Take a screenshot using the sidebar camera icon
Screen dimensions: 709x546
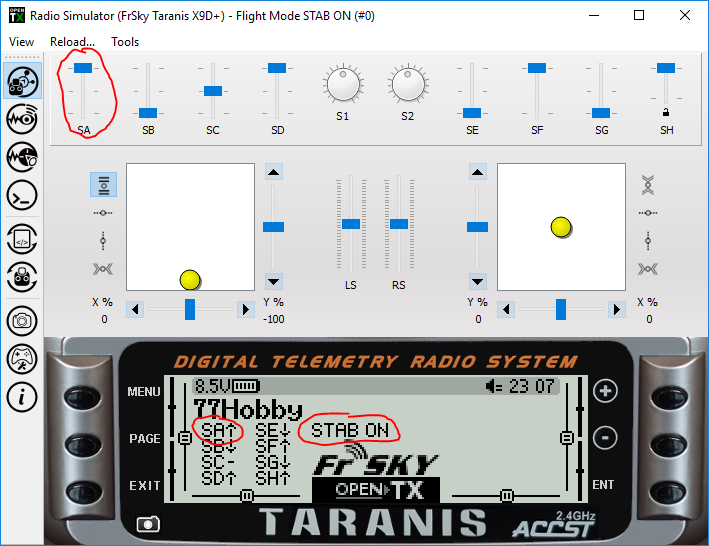point(22,321)
